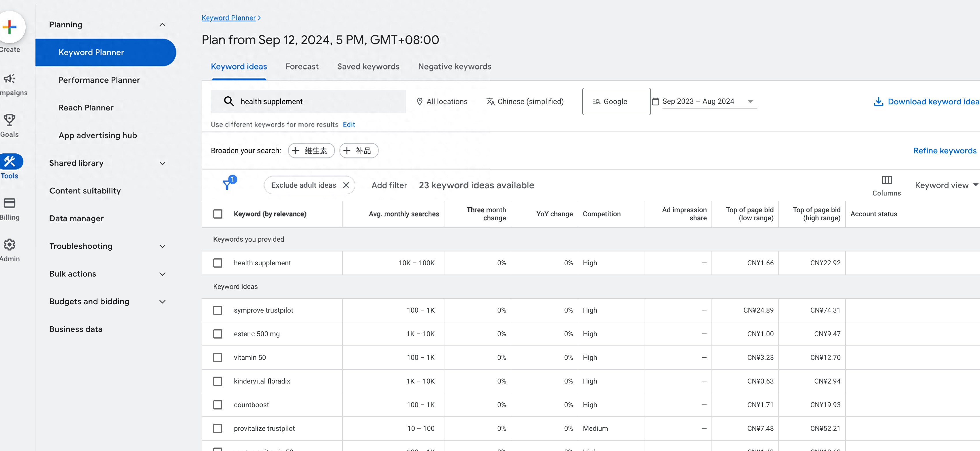Switch to the Keyword ideas tab

(x=239, y=67)
